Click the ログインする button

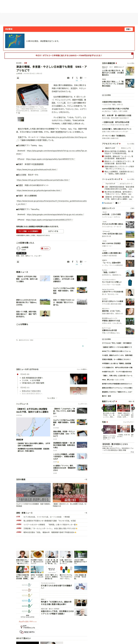pyautogui.click(x=53, y=231)
